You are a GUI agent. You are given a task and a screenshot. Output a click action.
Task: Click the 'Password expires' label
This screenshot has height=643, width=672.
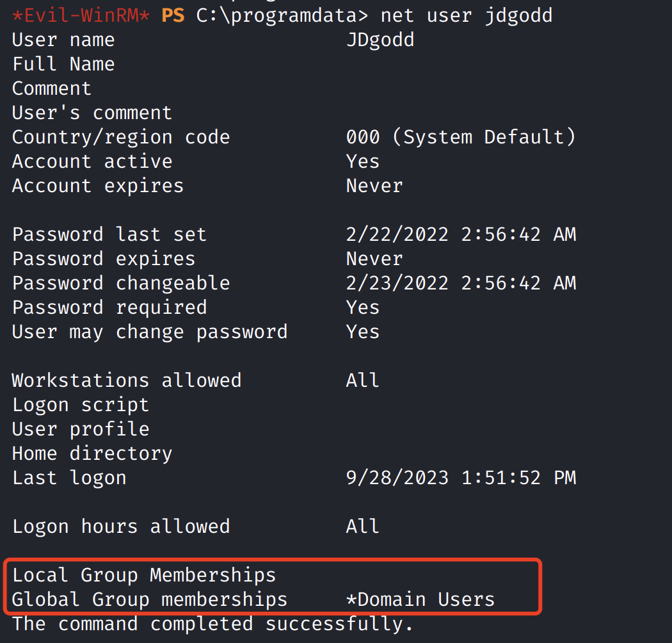click(104, 259)
